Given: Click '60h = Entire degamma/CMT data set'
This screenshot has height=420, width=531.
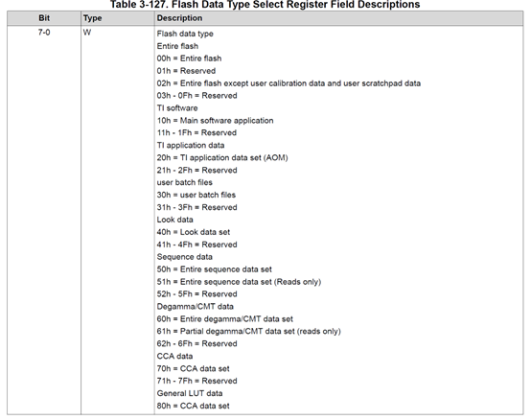Looking at the screenshot, I should pos(225,319).
